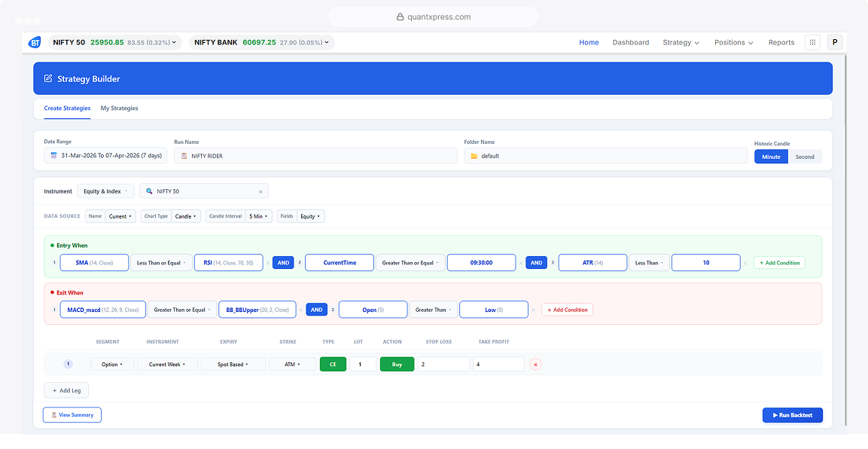Screen dimensions: 868x449
Task: Toggle the Buy action button
Action: coord(397,365)
